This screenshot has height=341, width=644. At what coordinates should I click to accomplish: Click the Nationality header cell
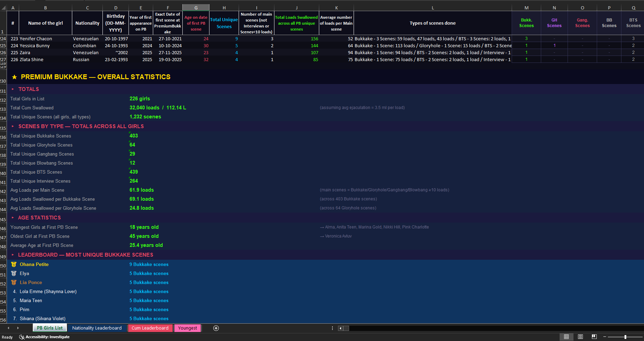click(x=87, y=23)
